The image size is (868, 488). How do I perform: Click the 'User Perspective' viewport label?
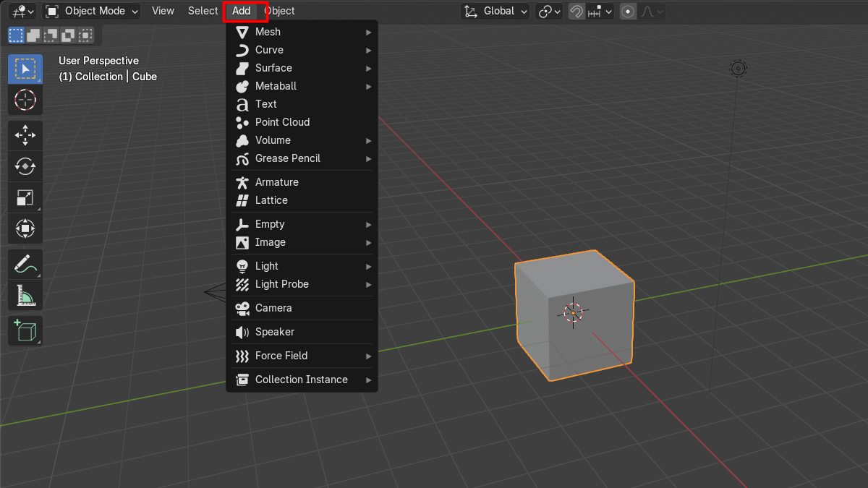tap(98, 61)
